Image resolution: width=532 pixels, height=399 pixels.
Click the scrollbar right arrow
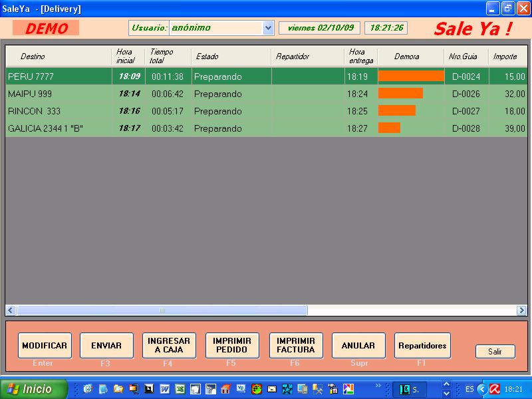(x=521, y=310)
